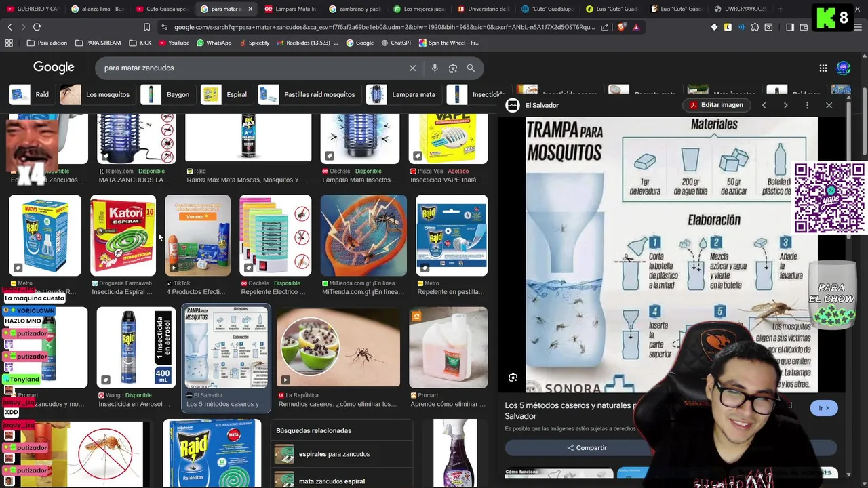This screenshot has width=868, height=488.
Task: Open a new browser tab with plus
Action: point(781,9)
